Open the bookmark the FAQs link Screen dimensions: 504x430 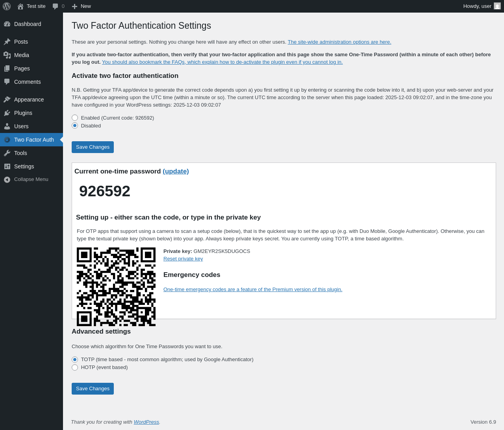[x=222, y=62]
